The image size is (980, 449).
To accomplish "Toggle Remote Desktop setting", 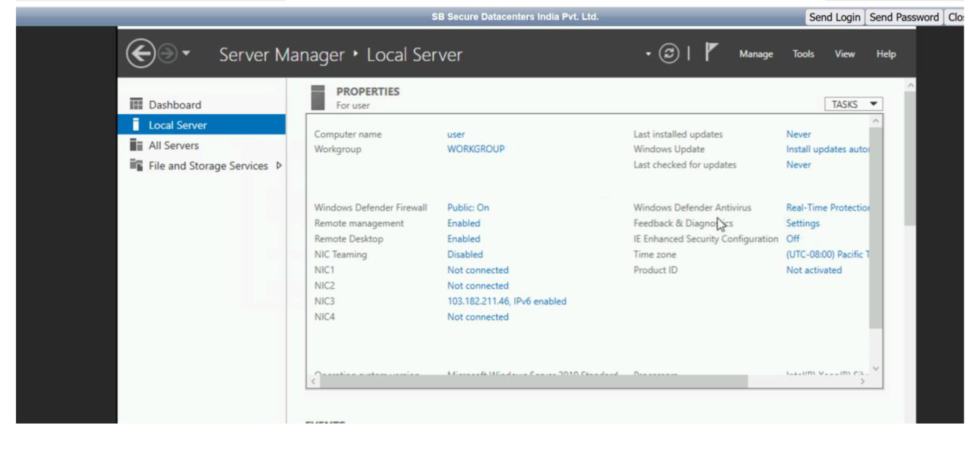I will click(464, 238).
